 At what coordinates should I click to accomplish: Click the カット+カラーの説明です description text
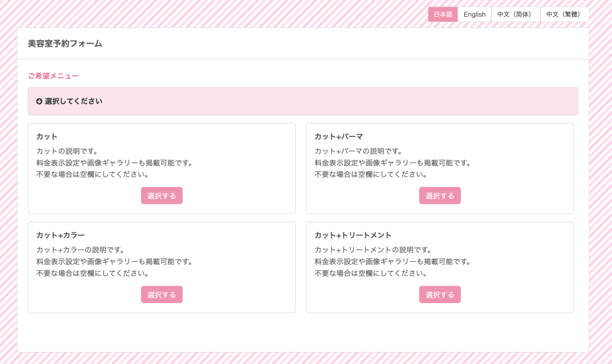tap(81, 250)
